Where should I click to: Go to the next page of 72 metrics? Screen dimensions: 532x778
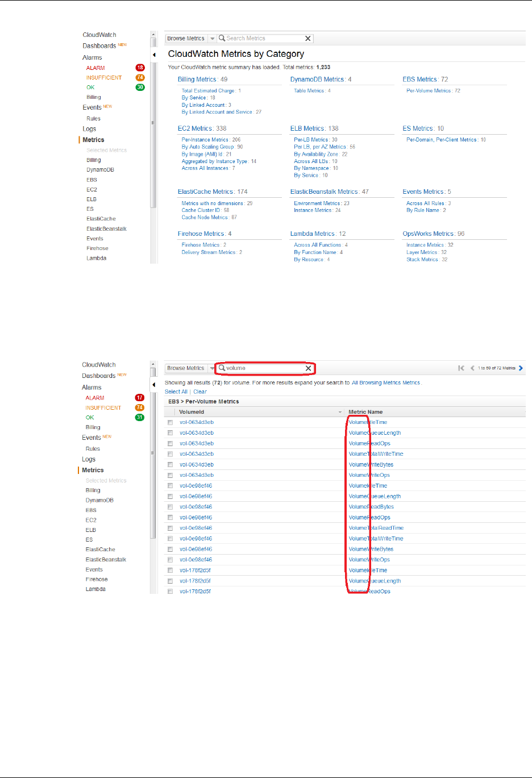pos(521,368)
